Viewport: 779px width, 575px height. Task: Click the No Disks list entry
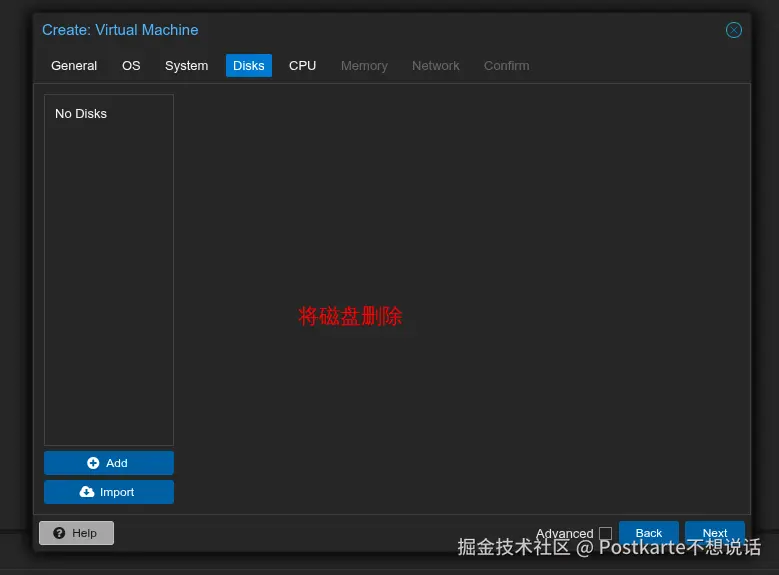pos(81,114)
